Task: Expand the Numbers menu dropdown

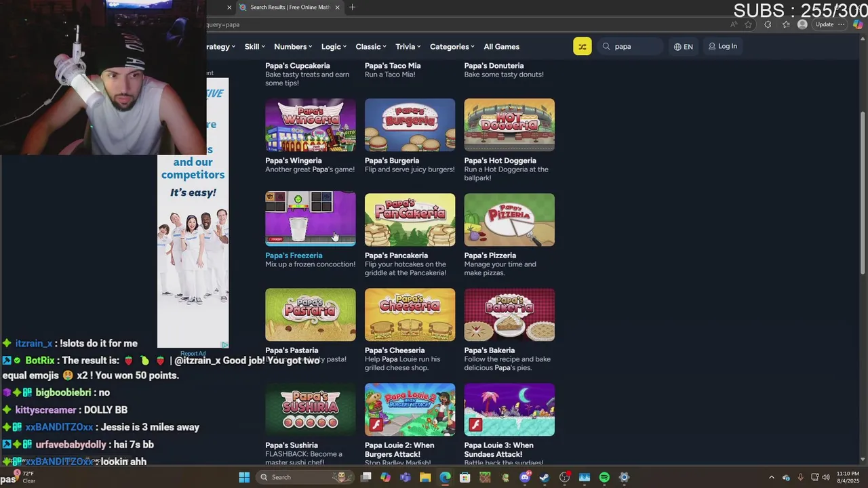Action: (x=293, y=47)
